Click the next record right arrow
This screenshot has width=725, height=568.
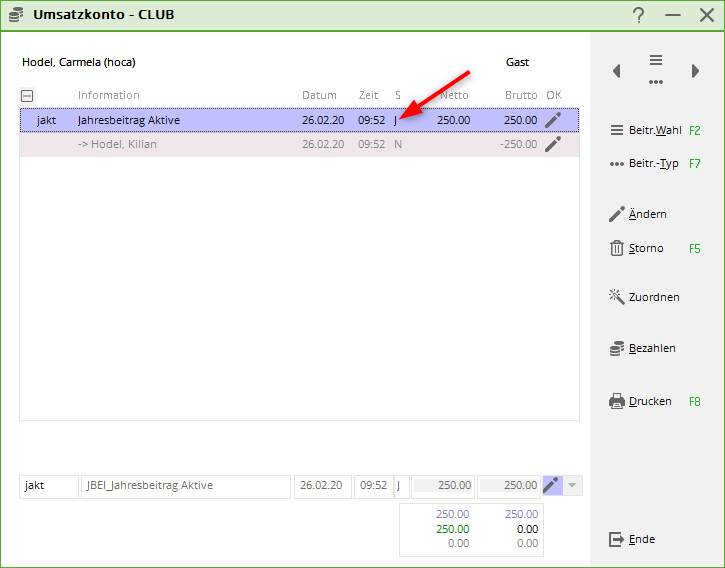(x=695, y=71)
